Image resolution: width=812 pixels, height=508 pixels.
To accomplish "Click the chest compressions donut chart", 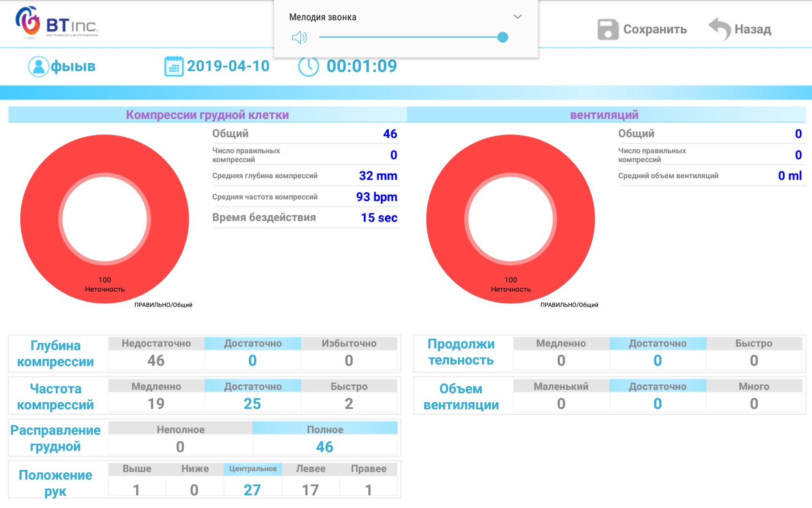I will (x=105, y=219).
